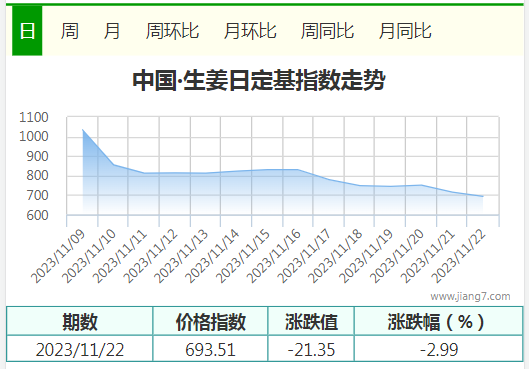
Task: Click the 2023/11/10 x-axis date label
Action: click(89, 256)
